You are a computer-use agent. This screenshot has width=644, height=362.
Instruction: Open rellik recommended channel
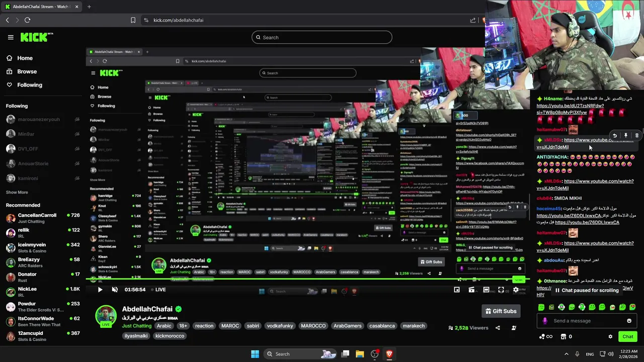[43, 233]
